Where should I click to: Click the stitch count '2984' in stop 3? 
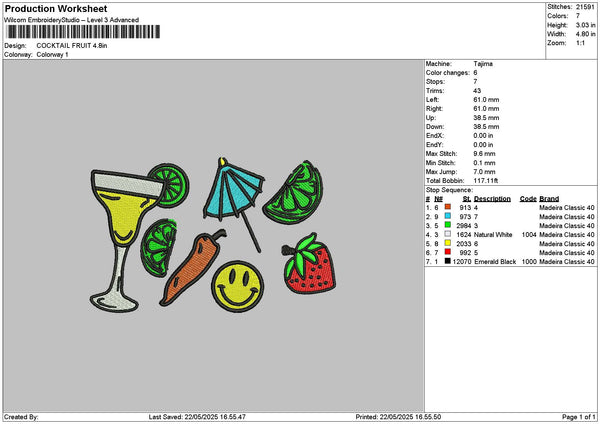(x=463, y=226)
